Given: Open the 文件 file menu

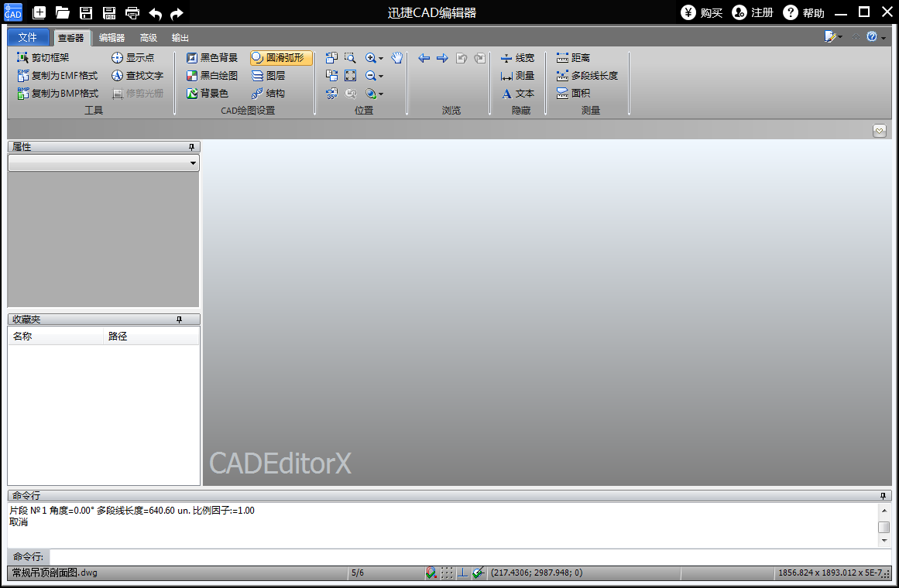Looking at the screenshot, I should point(28,37).
